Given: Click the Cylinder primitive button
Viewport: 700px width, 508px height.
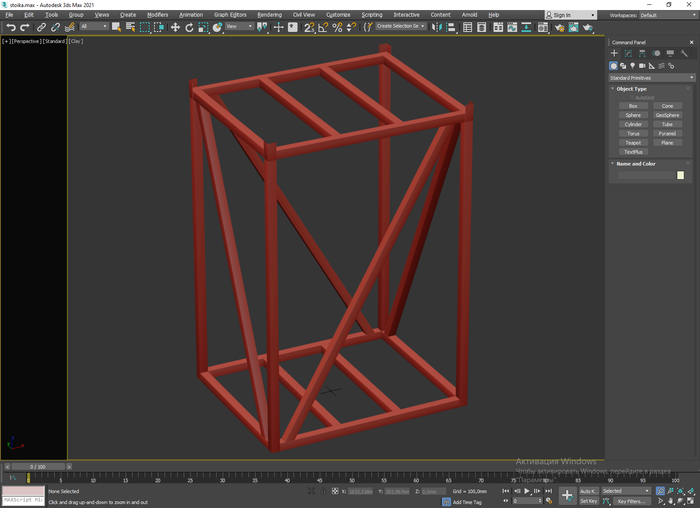Looking at the screenshot, I should [x=633, y=124].
